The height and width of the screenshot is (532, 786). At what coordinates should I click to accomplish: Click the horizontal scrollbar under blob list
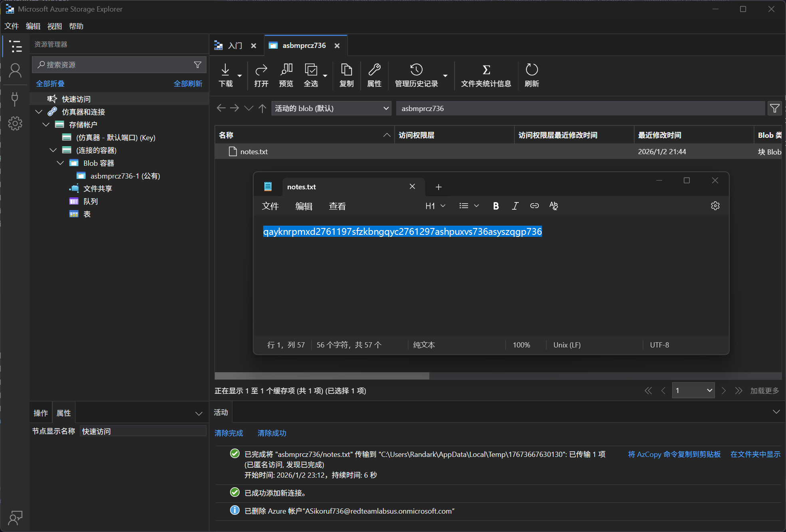point(322,376)
